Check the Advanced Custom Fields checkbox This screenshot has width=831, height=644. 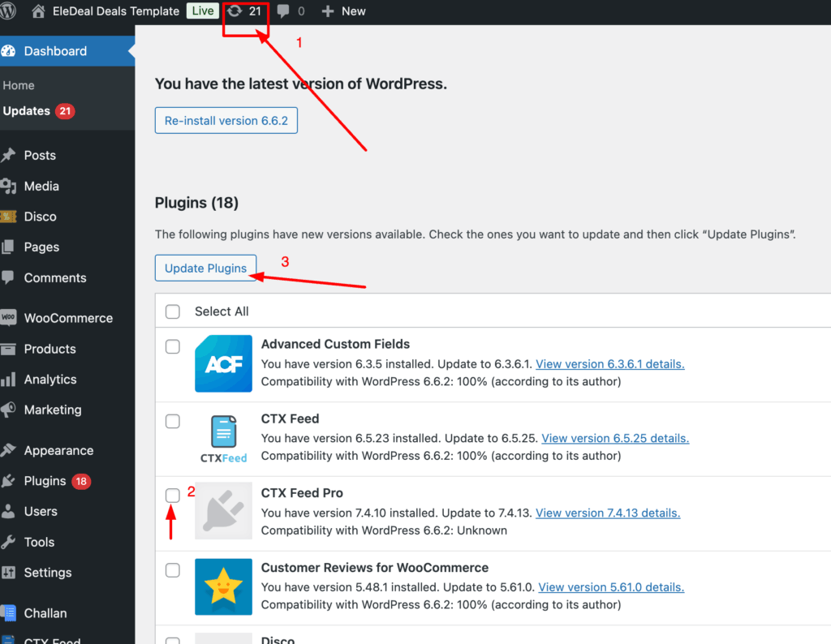pos(173,346)
